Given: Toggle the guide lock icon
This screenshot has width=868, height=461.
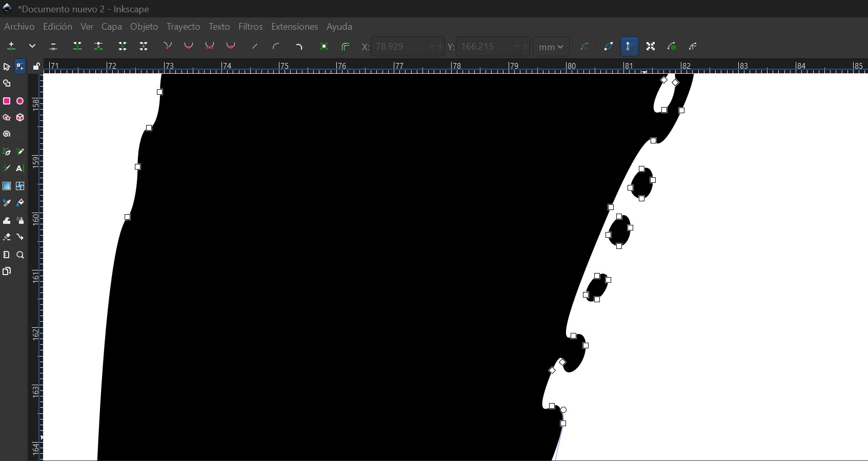Looking at the screenshot, I should pyautogui.click(x=36, y=67).
